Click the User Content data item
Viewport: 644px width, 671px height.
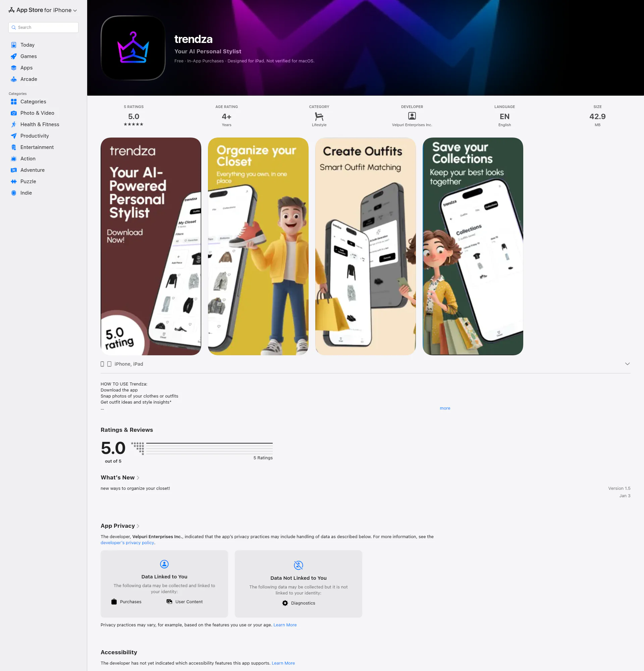(184, 602)
